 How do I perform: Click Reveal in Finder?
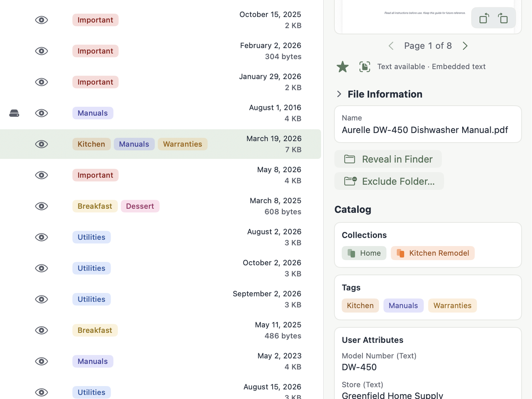[388, 159]
